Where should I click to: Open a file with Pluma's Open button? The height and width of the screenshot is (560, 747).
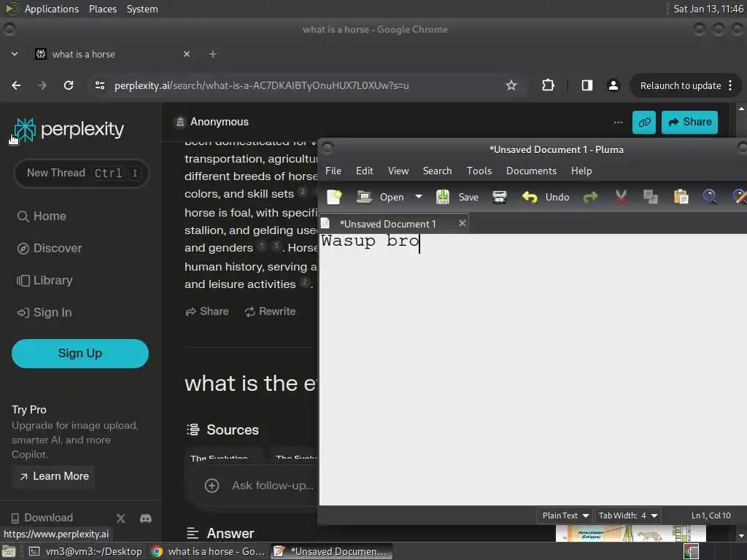pyautogui.click(x=381, y=197)
